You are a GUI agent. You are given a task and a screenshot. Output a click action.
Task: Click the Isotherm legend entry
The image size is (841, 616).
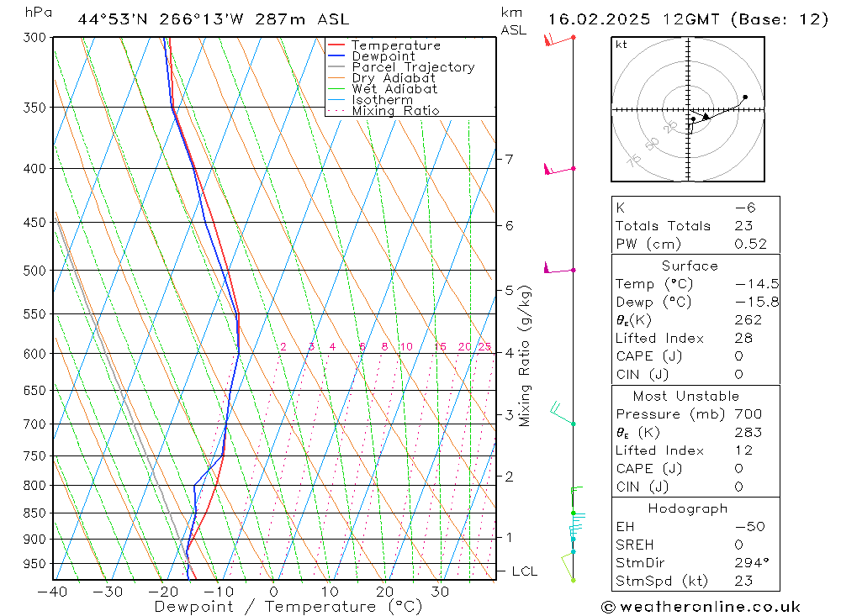tap(370, 100)
